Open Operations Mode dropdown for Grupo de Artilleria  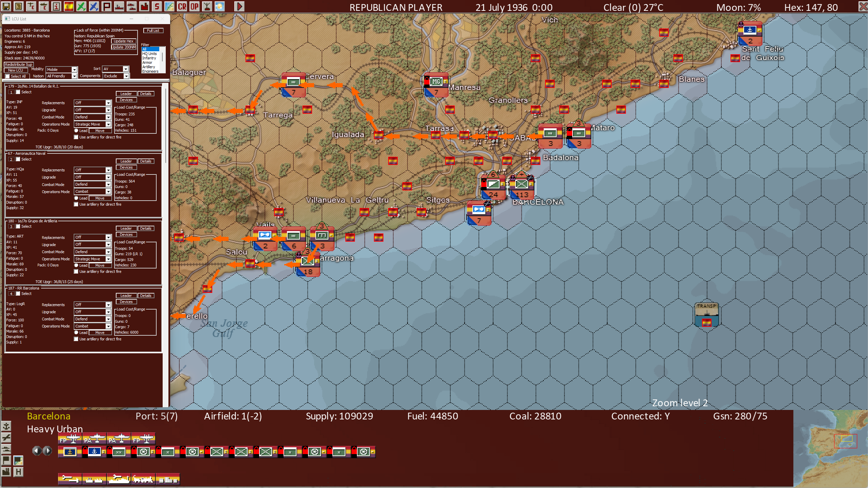[x=108, y=259]
